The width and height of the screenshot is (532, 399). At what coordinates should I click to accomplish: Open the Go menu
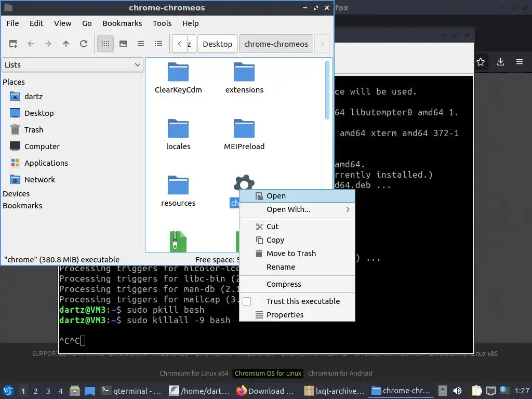[x=87, y=23]
